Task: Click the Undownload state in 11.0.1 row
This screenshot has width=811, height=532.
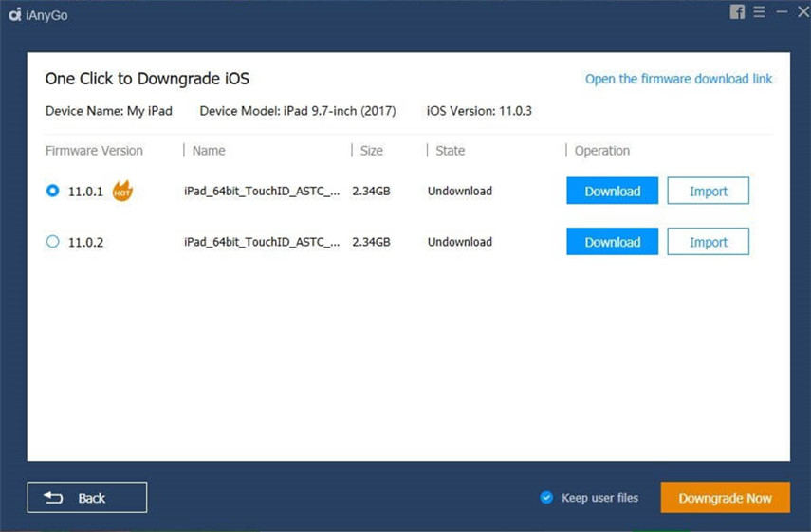Action: 460,191
